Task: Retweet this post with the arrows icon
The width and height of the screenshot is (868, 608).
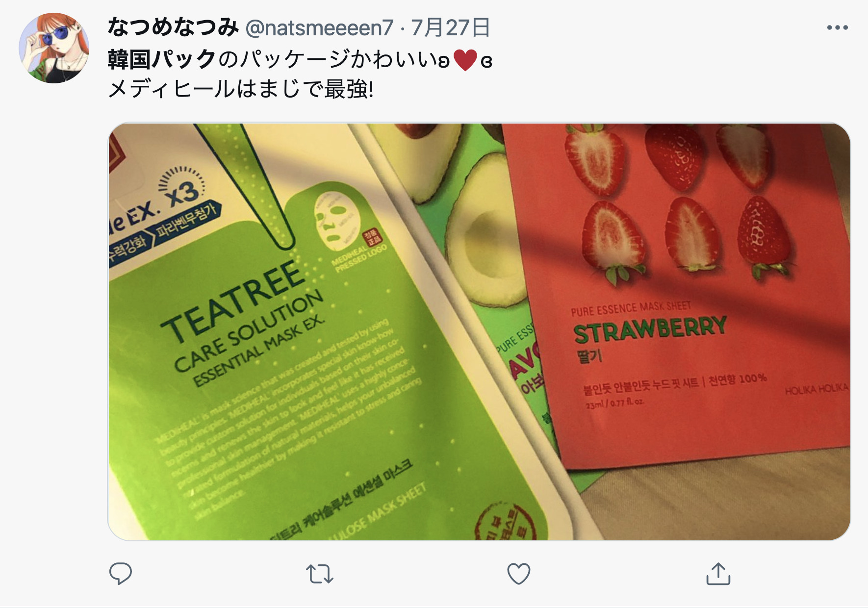Action: (320, 574)
